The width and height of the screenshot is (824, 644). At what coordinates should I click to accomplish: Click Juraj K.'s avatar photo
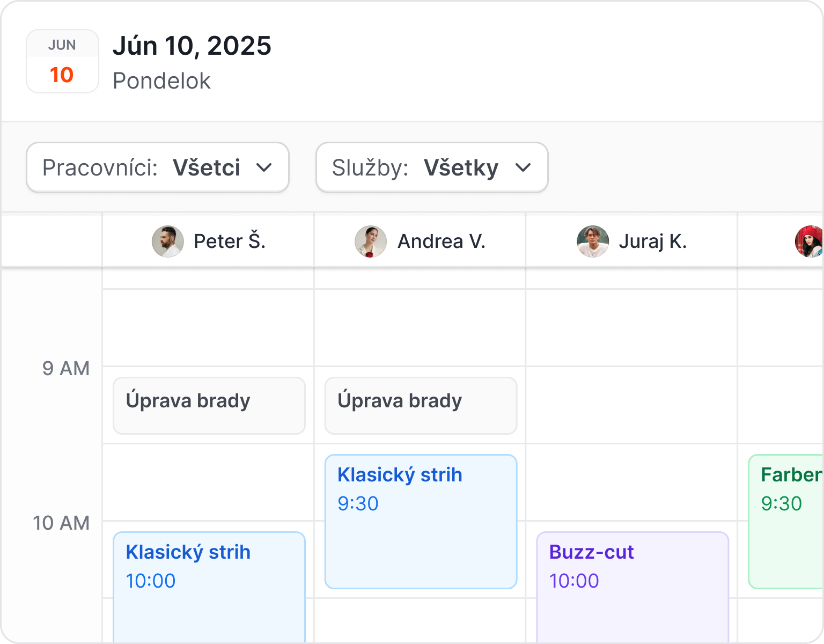593,241
